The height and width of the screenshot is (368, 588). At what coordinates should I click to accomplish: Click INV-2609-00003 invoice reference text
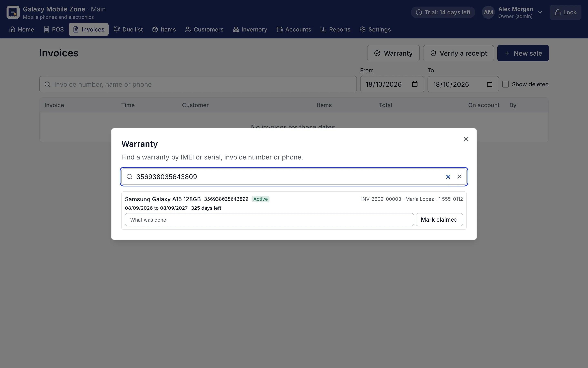[x=381, y=199]
